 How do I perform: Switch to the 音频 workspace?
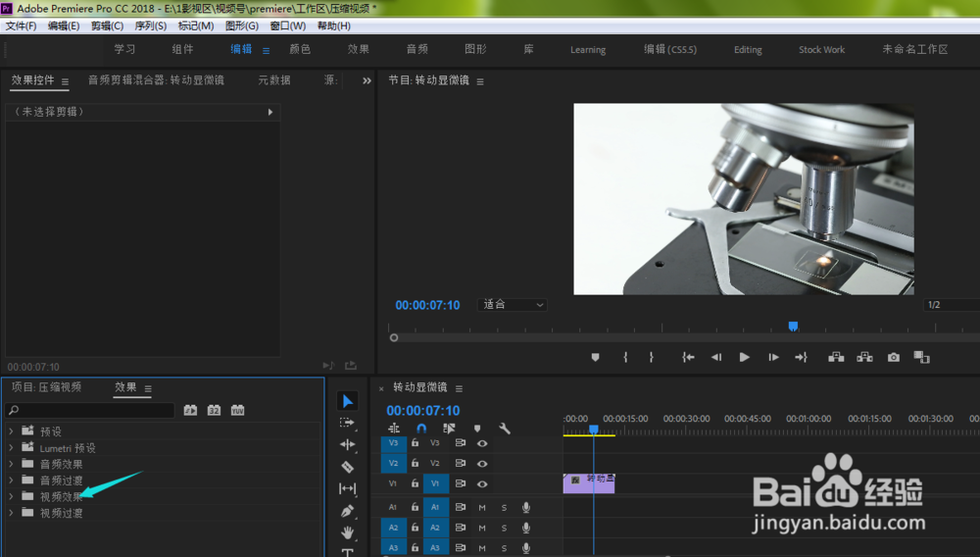tap(416, 49)
